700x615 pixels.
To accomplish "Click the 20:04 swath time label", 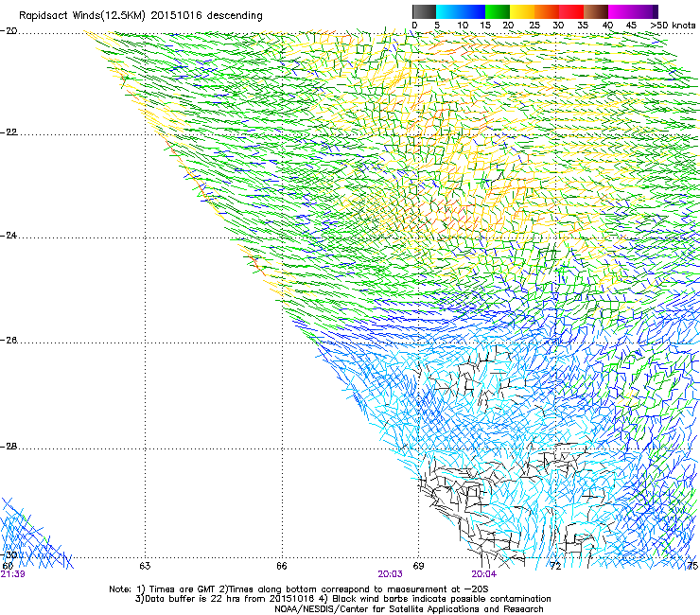I will coord(484,574).
